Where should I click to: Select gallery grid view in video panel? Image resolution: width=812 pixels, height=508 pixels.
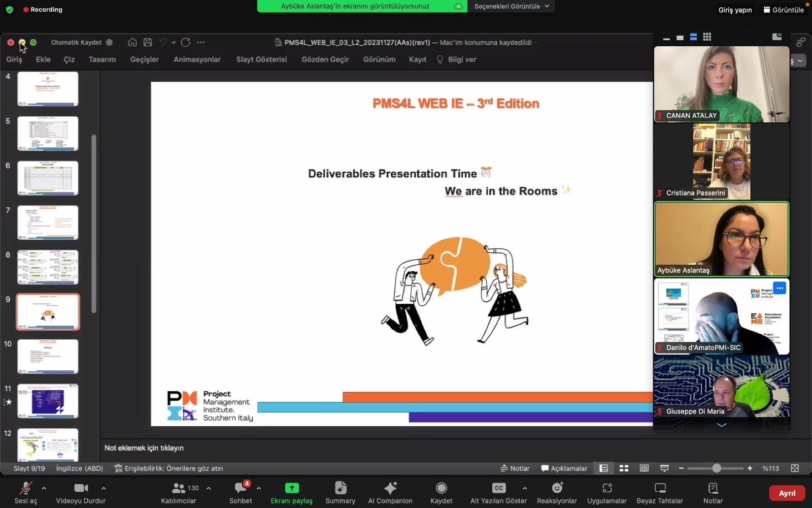click(707, 37)
